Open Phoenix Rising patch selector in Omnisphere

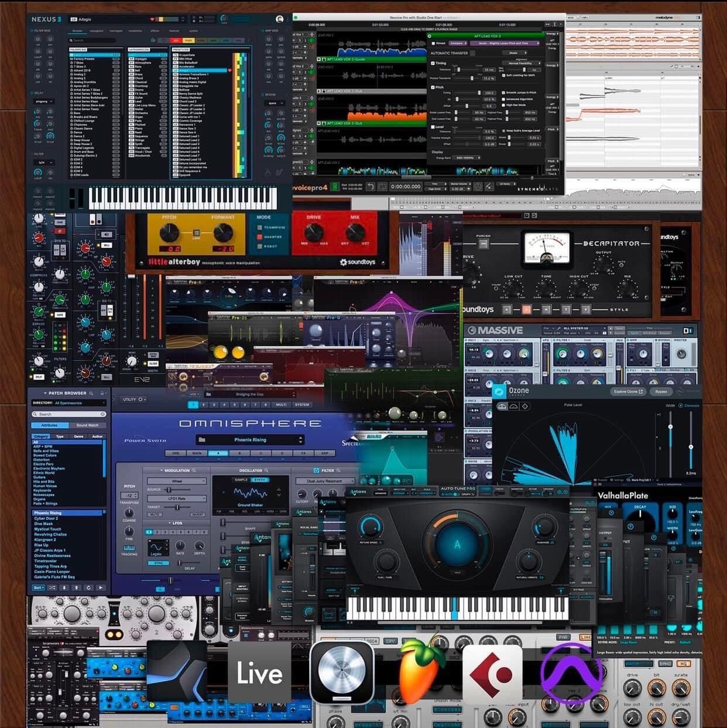250,439
